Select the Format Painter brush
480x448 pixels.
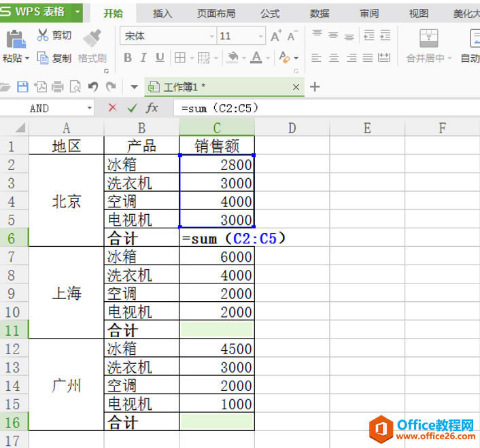[x=92, y=38]
